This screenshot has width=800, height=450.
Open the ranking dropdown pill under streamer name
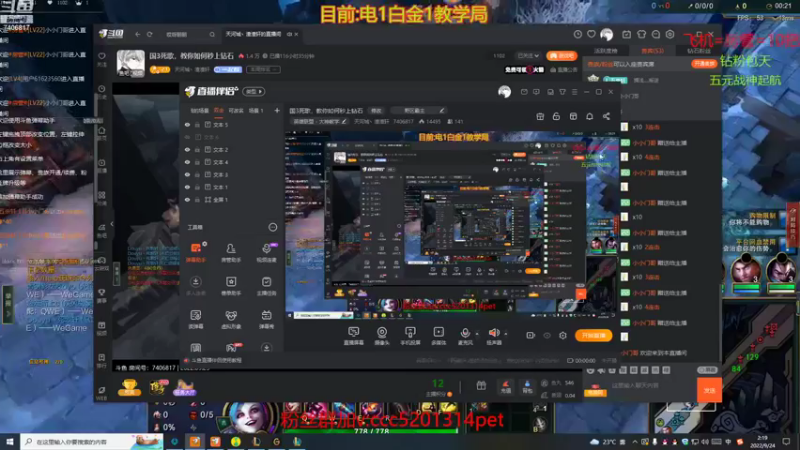click(x=263, y=69)
